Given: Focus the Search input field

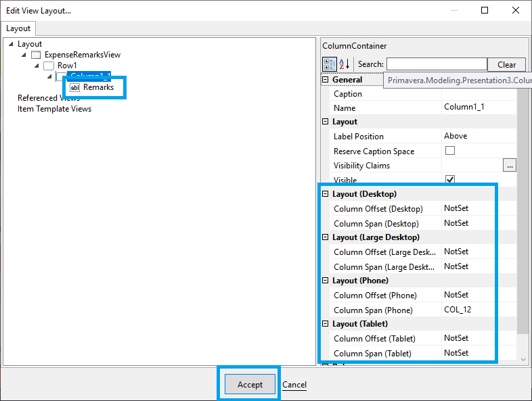Looking at the screenshot, I should click(x=437, y=64).
